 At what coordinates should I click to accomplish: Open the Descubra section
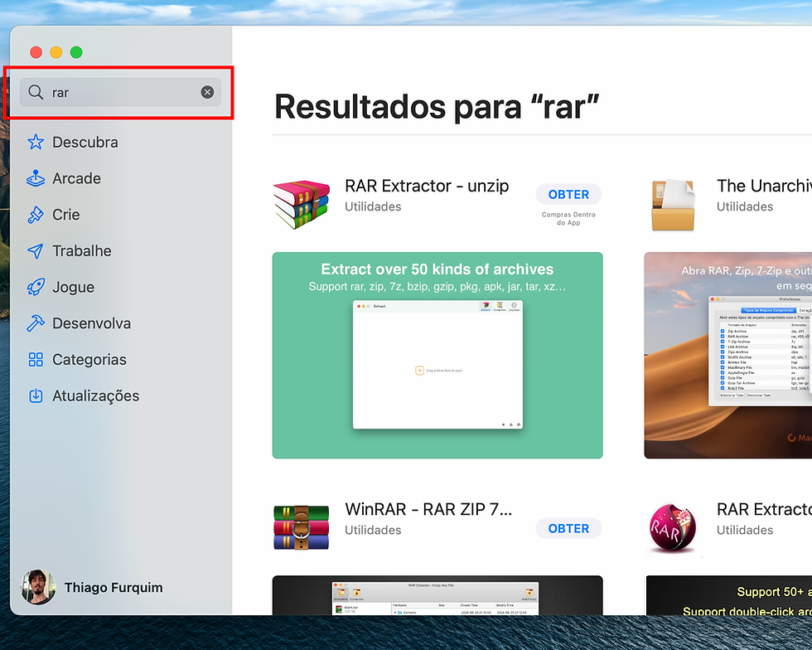[85, 142]
